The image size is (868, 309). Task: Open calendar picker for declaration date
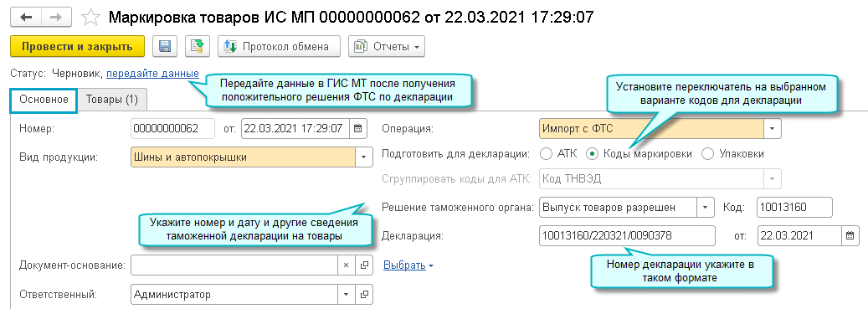(850, 235)
